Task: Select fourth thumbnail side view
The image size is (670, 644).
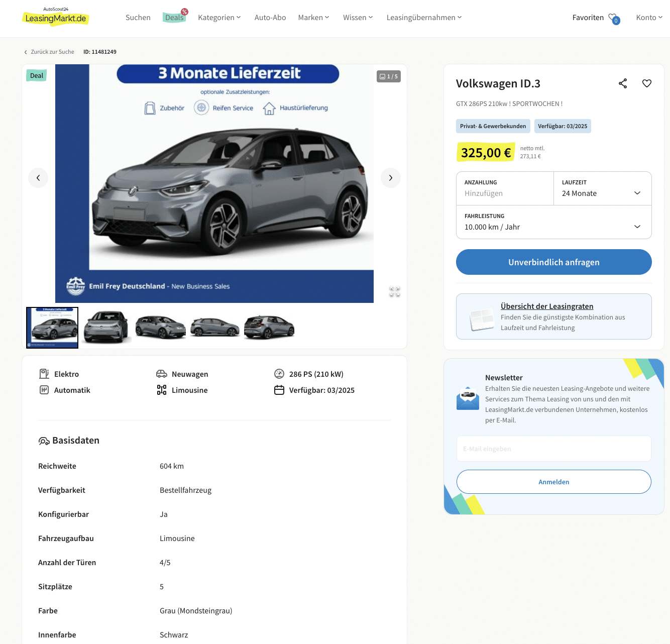Action: point(214,327)
